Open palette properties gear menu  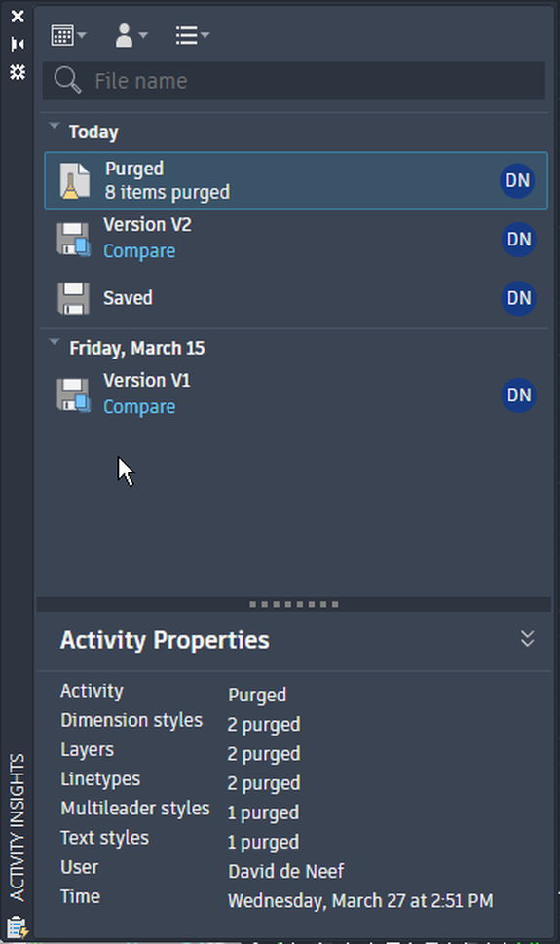18,72
